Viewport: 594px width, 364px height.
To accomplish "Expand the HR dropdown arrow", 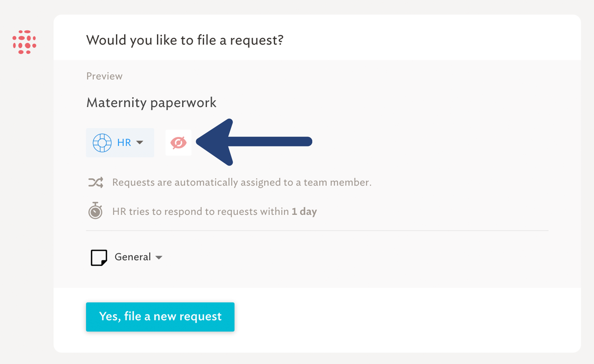I will pos(140,142).
